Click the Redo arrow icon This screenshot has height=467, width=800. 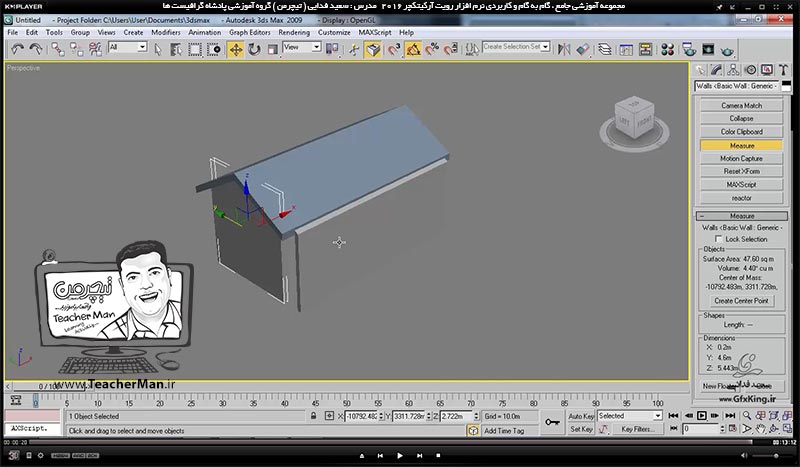click(x=36, y=49)
